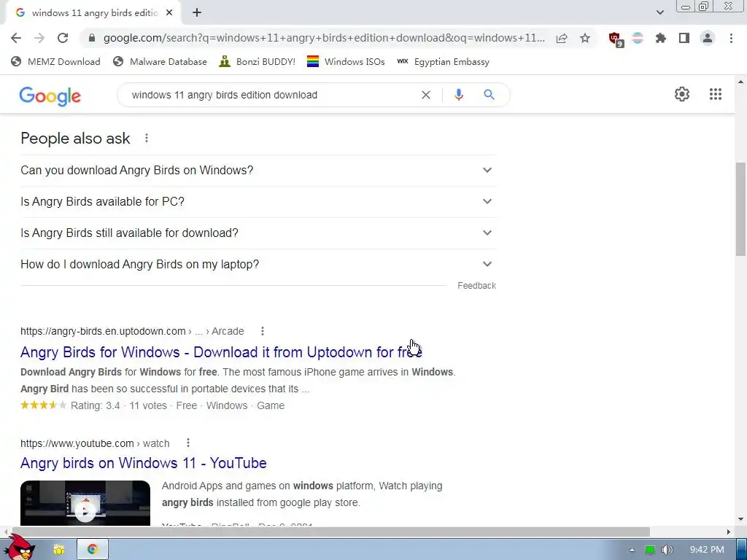Open the tab search dropdown arrow

pos(659,12)
